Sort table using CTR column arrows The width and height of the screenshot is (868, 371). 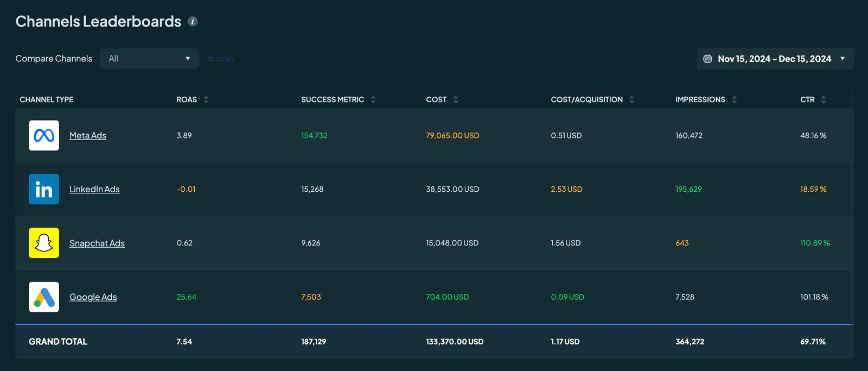click(x=824, y=99)
